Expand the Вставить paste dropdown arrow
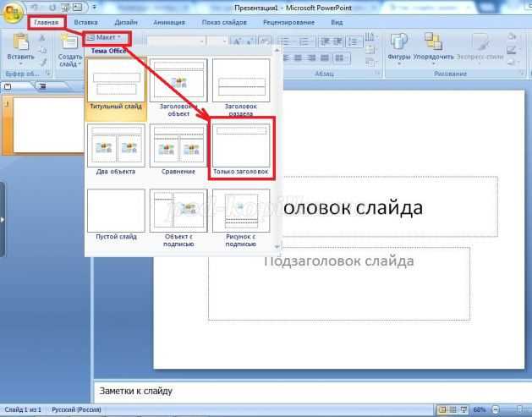This screenshot has width=532, height=417. tap(20, 63)
